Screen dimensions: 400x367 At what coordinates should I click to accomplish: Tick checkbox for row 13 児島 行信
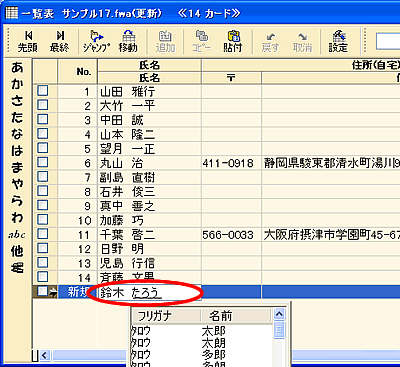[x=43, y=262]
